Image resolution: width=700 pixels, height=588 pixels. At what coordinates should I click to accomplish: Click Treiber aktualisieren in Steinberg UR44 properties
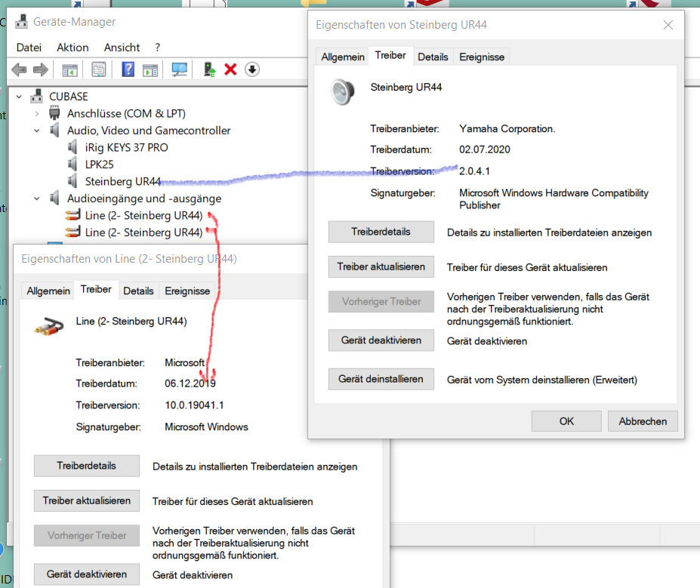tap(381, 266)
